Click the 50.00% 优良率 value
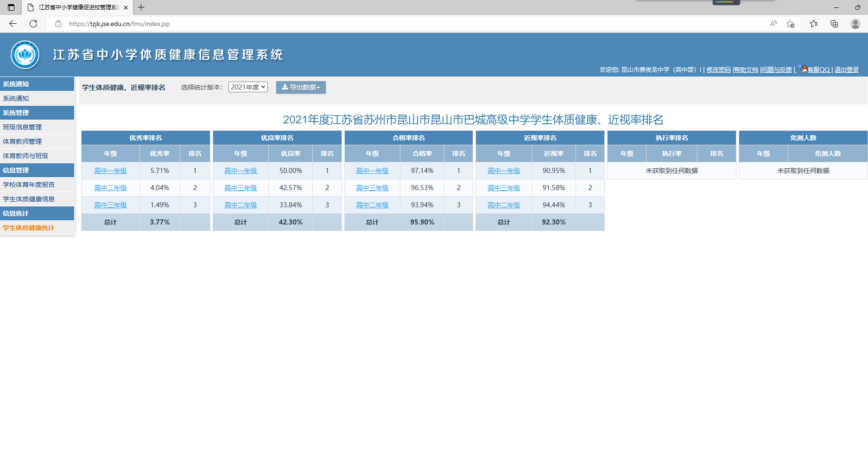Screen dimensions: 868x455 291,171
